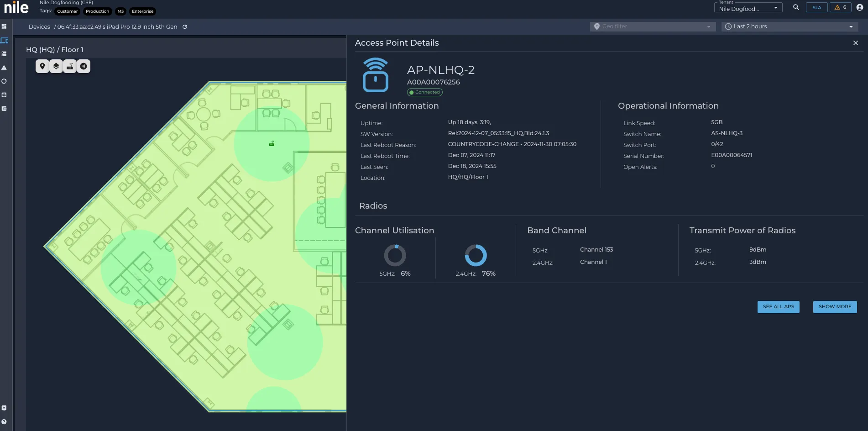Refresh the device page with reload icon
The image size is (868, 431).
tap(185, 27)
